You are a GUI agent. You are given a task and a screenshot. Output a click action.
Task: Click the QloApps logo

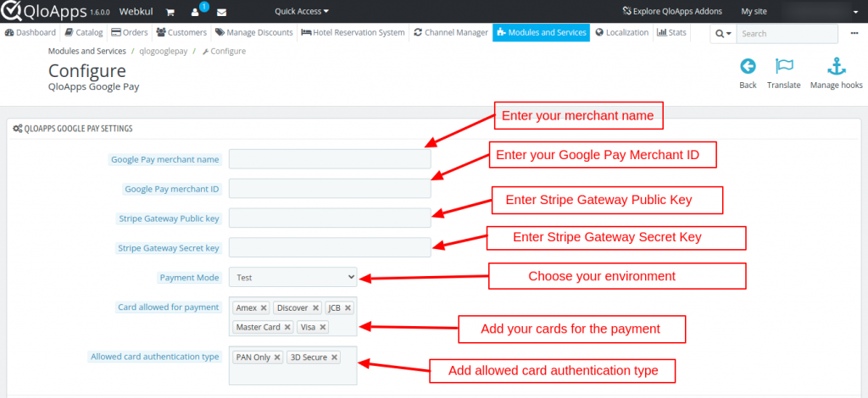[42, 11]
